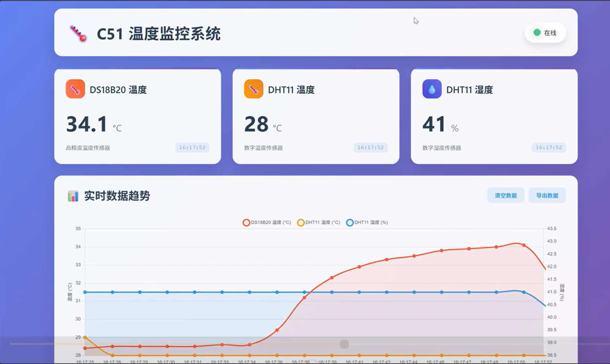
Task: Toggle DS18B20 温度 series in chart legend
Action: [267, 223]
